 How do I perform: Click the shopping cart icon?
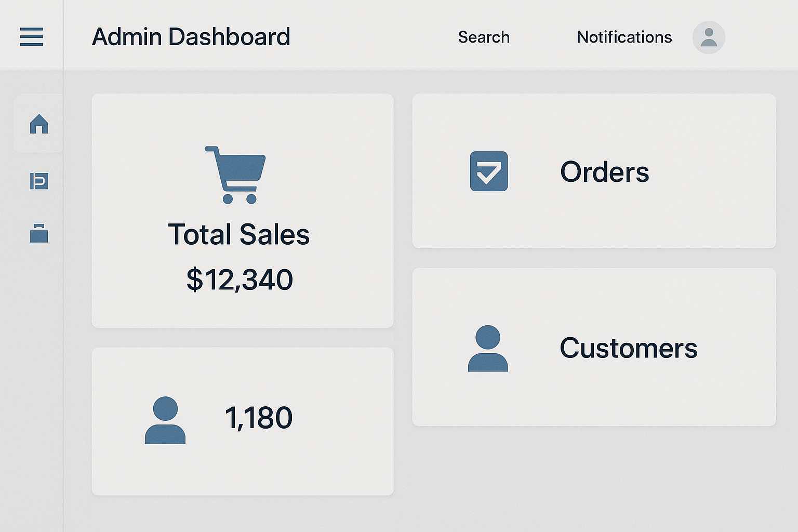click(x=236, y=175)
